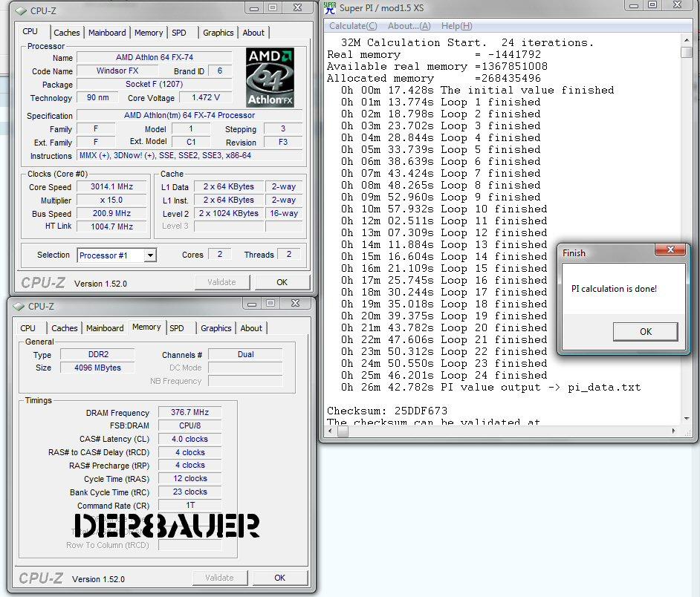The height and width of the screenshot is (597, 700).
Task: Click the CPU-Z icon in bottom window title
Action: pyautogui.click(x=19, y=307)
